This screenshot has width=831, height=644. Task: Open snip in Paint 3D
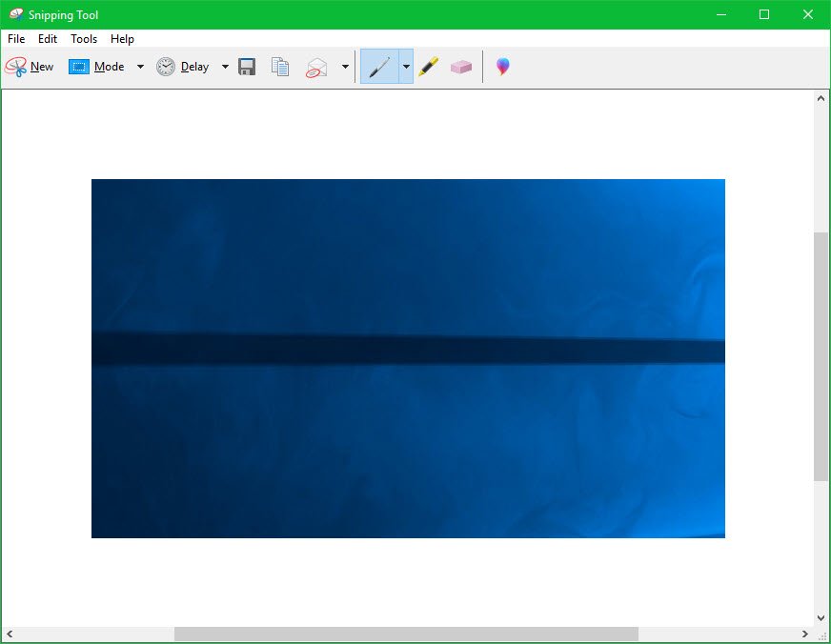[502, 67]
